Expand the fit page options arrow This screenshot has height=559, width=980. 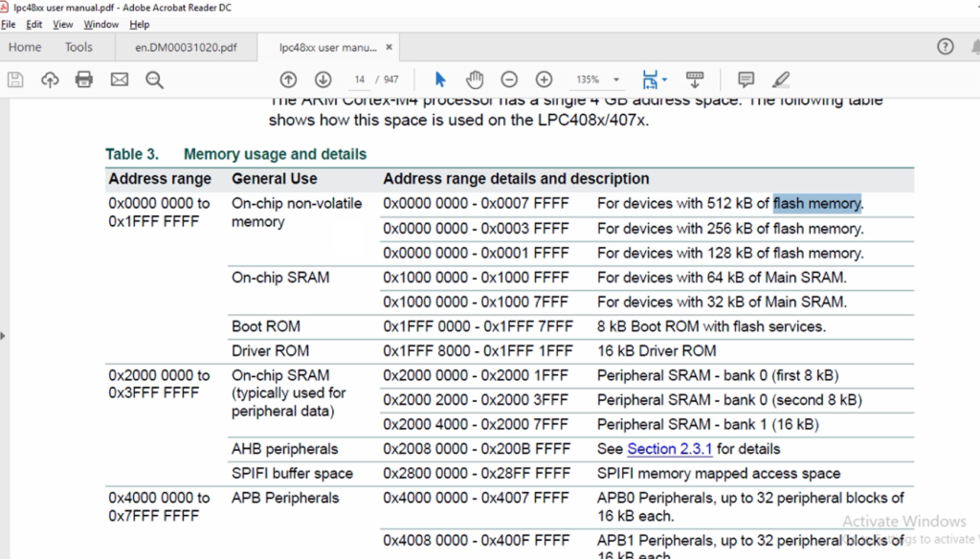(x=664, y=80)
